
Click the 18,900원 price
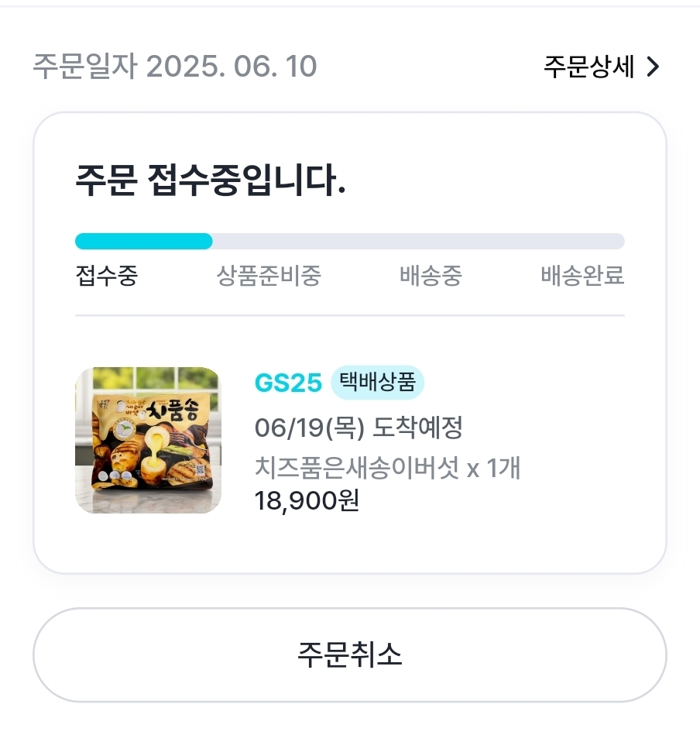point(307,501)
